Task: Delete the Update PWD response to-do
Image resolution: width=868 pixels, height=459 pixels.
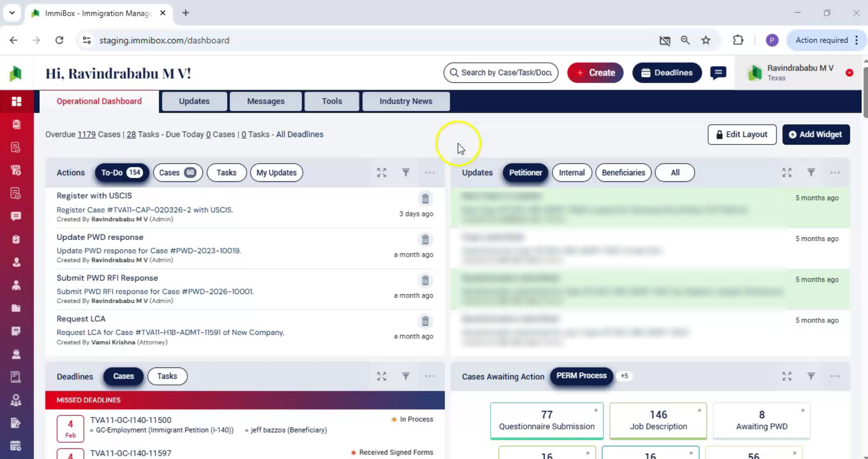Action: (x=425, y=239)
